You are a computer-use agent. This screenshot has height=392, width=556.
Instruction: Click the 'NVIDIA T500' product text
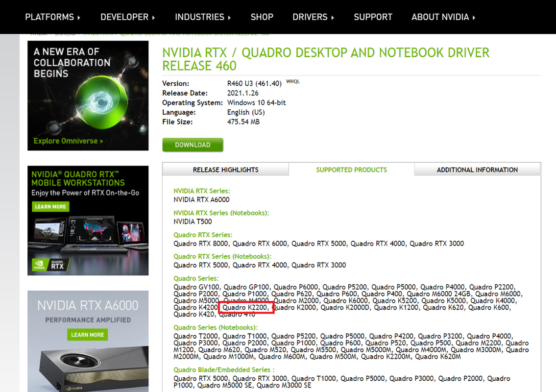[193, 221]
